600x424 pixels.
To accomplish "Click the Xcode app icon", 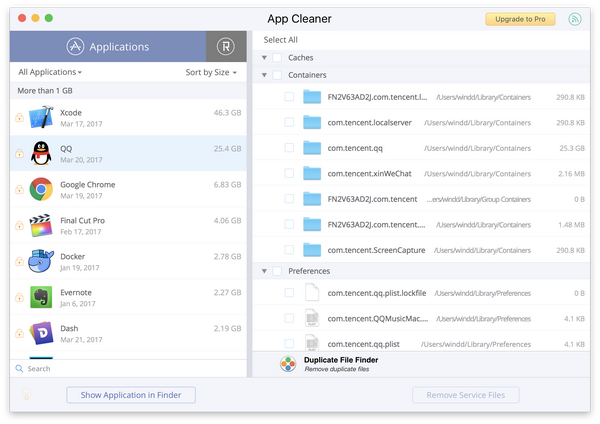I will [x=41, y=117].
